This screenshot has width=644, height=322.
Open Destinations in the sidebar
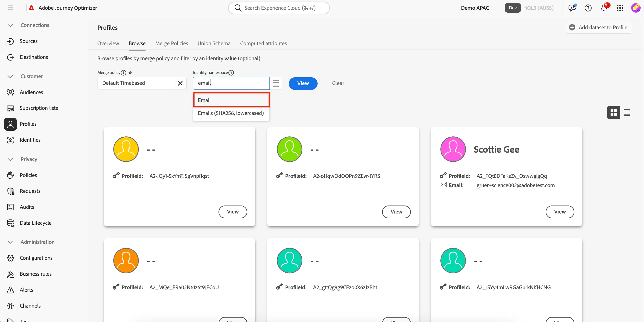point(34,57)
